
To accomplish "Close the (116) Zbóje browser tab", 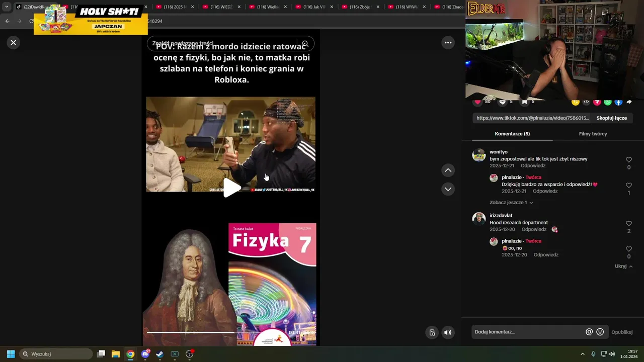I will (378, 7).
